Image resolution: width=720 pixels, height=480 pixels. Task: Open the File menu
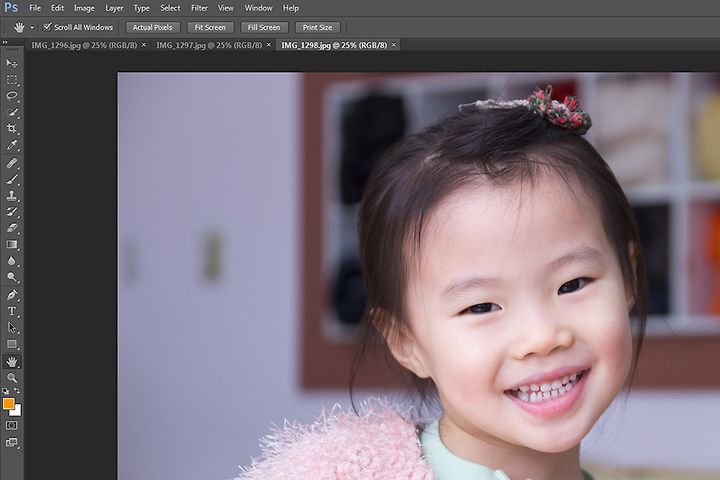tap(35, 8)
